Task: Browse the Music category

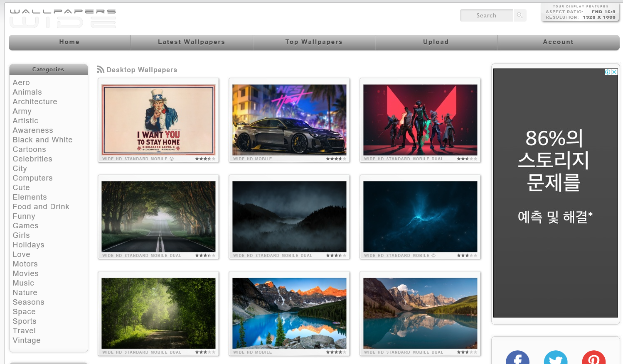Action: [23, 283]
